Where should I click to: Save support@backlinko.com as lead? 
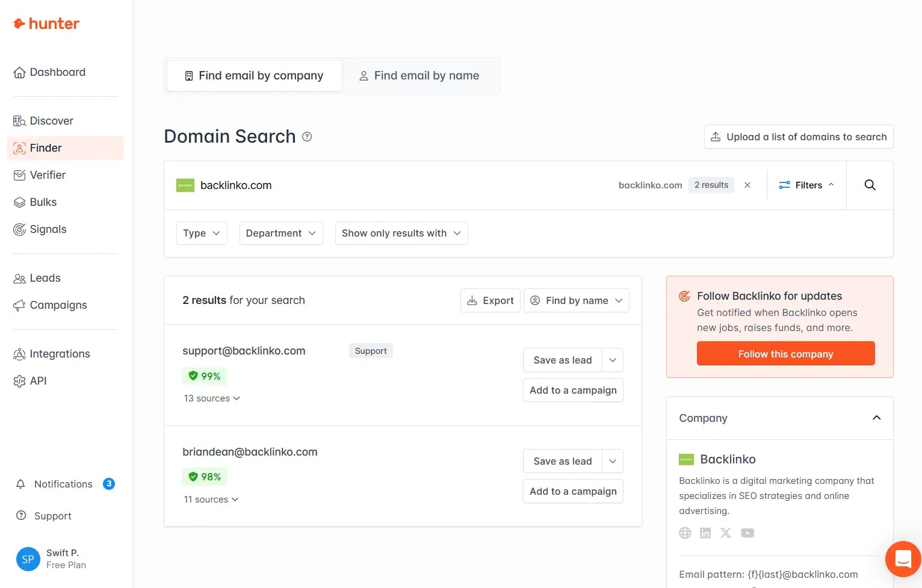coord(563,360)
